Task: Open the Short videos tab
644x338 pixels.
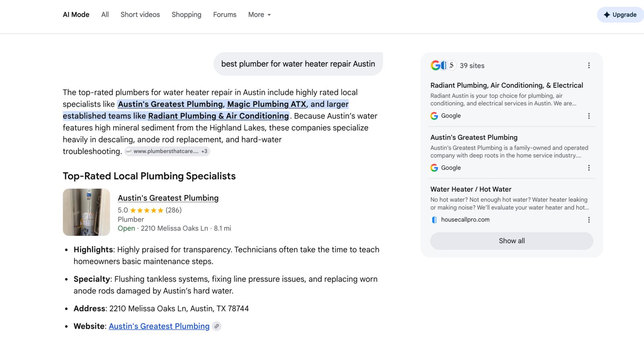Action: (x=140, y=14)
